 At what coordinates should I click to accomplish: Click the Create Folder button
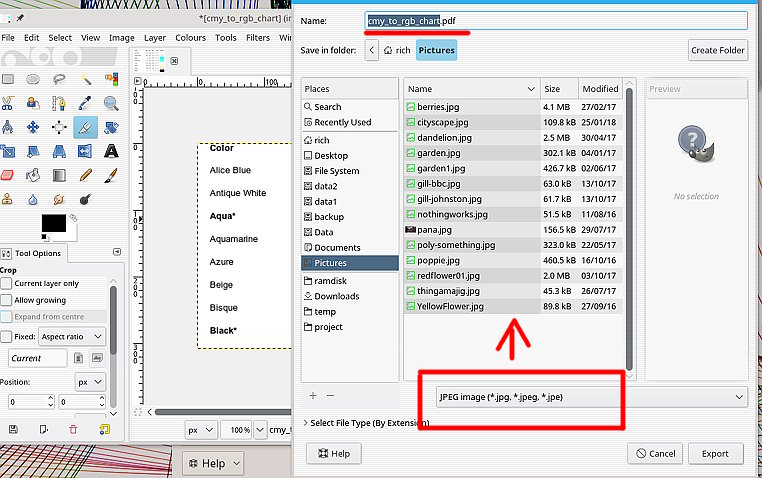coord(717,50)
